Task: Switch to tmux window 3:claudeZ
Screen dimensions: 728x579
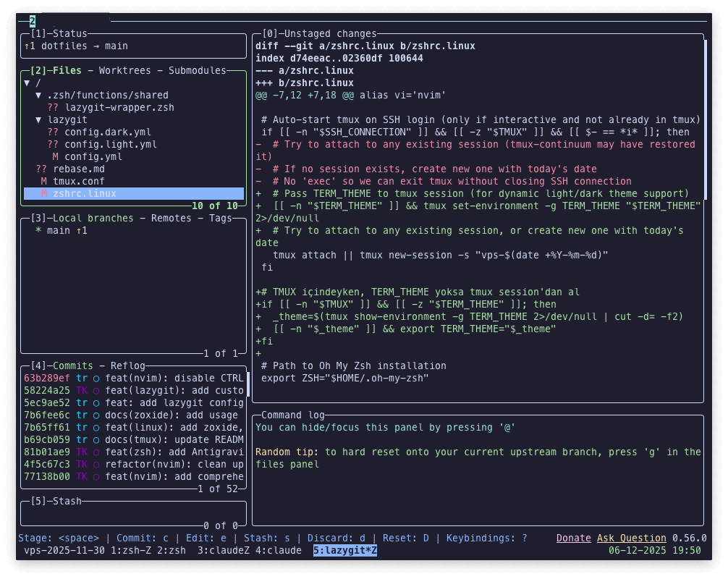Action: 224,551
